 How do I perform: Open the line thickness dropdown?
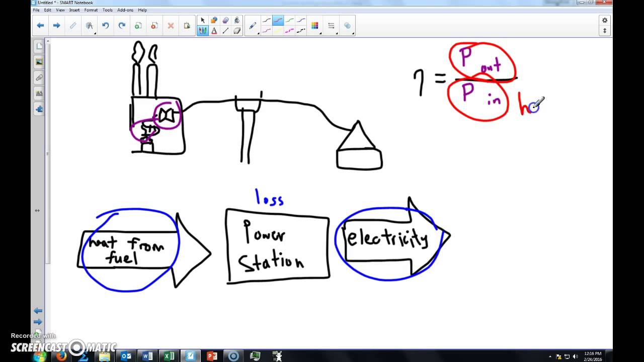point(332,26)
